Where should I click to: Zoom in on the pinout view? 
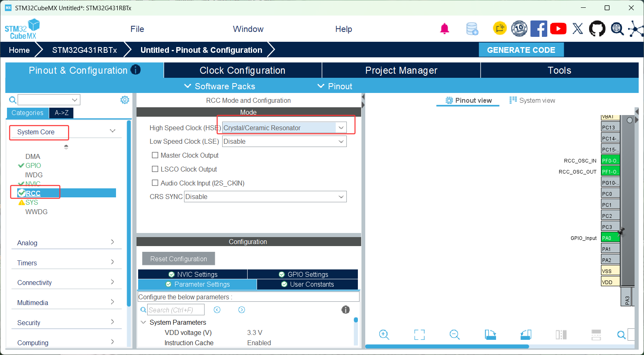pos(384,335)
